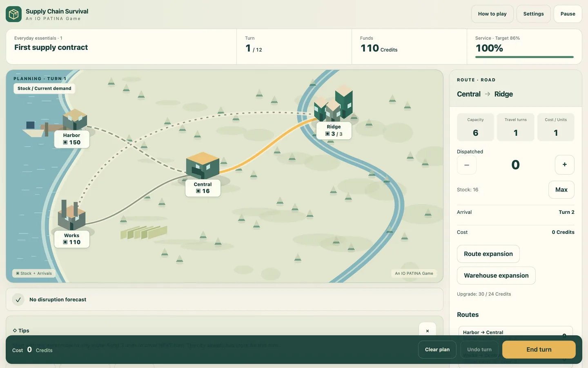Click the Stock / Current demand map chip
Viewport: 588px width, 368px height.
point(45,88)
